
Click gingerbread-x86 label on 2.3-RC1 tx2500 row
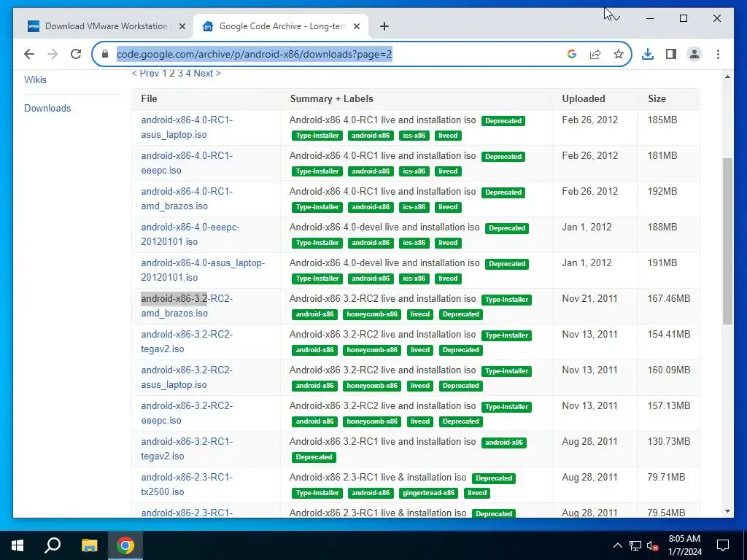click(x=429, y=493)
